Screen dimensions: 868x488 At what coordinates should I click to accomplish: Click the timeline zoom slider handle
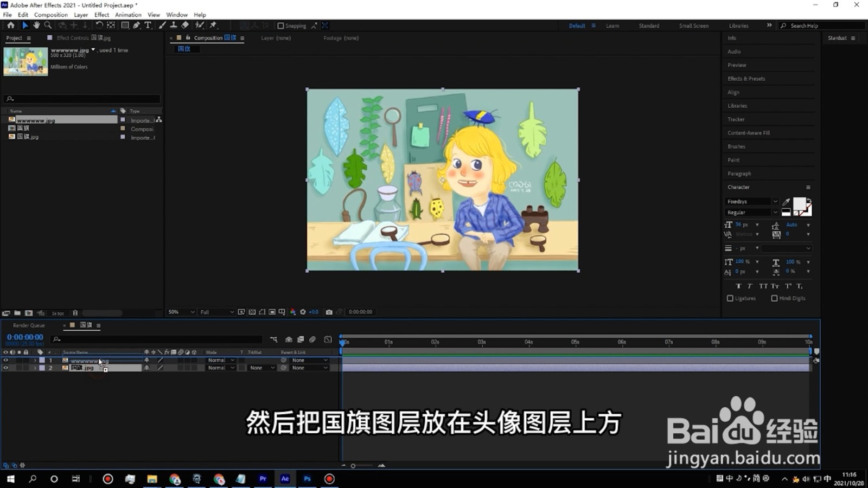pos(353,466)
